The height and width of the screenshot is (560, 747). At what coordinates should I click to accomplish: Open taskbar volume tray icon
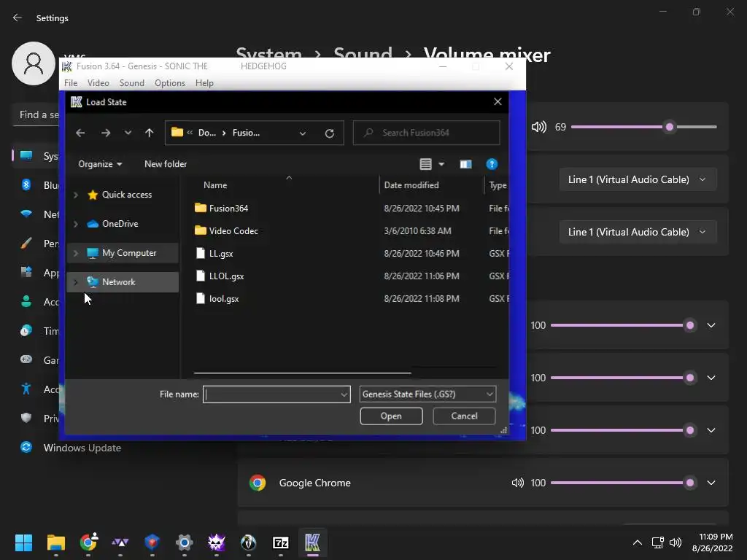tap(676, 542)
